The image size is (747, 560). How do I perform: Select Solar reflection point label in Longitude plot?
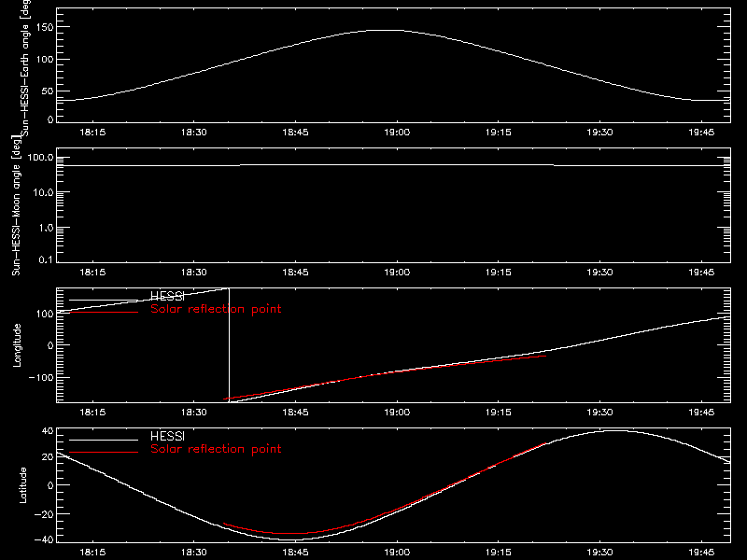pyautogui.click(x=216, y=309)
